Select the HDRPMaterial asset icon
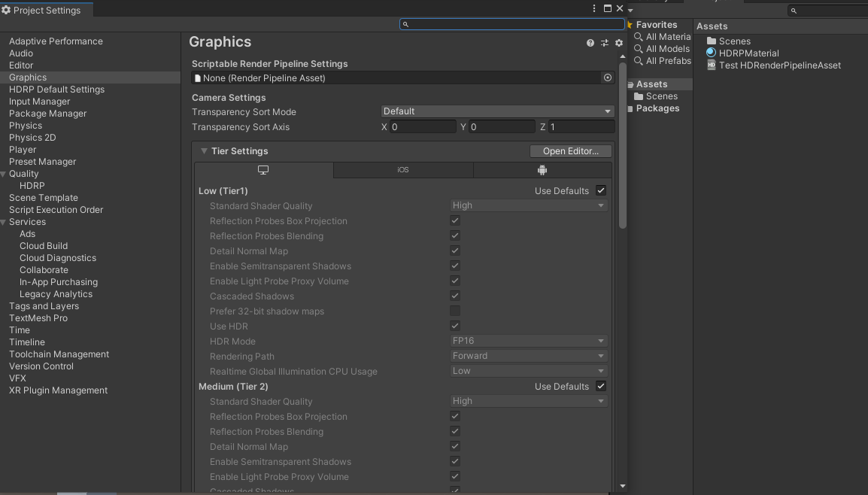Image resolution: width=868 pixels, height=495 pixels. click(712, 53)
